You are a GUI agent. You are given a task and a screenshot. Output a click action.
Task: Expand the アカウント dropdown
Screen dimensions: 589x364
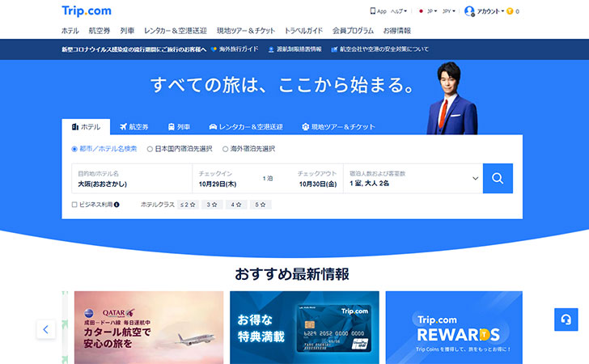(x=490, y=11)
